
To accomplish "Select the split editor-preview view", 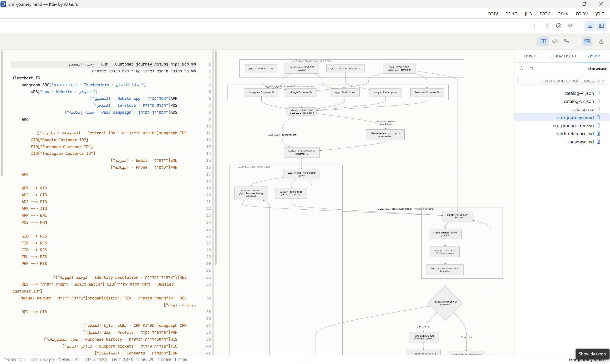I will tap(543, 41).
